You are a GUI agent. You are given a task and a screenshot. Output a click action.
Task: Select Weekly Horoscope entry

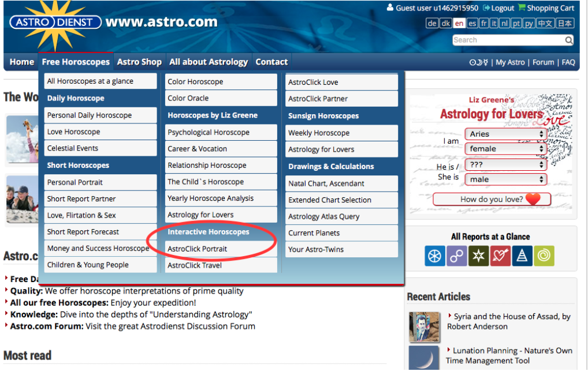pos(341,133)
